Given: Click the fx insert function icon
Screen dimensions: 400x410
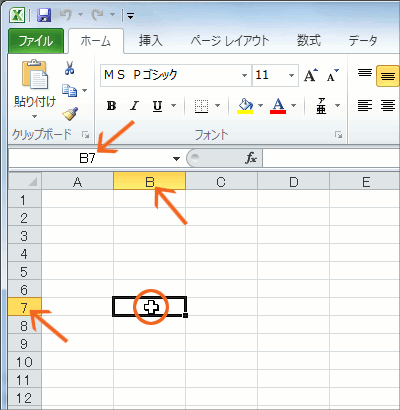Looking at the screenshot, I should click(x=251, y=158).
